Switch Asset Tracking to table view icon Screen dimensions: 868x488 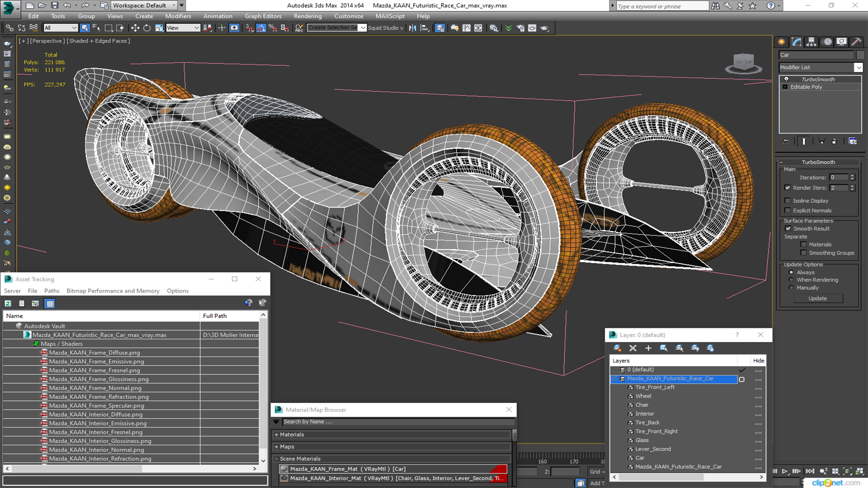click(50, 304)
